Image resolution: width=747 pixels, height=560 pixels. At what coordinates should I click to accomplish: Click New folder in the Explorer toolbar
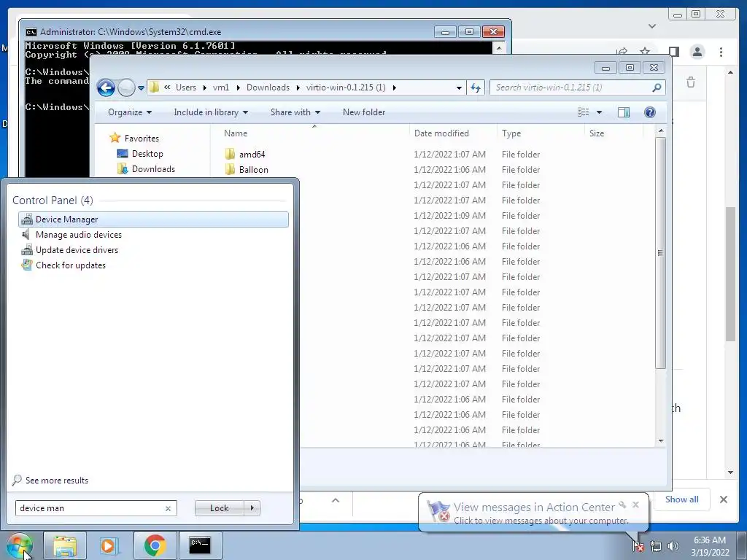click(x=364, y=112)
